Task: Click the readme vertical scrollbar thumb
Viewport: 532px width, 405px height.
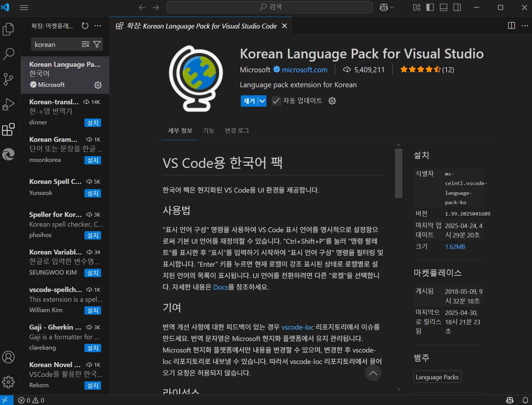Action: click(399, 173)
